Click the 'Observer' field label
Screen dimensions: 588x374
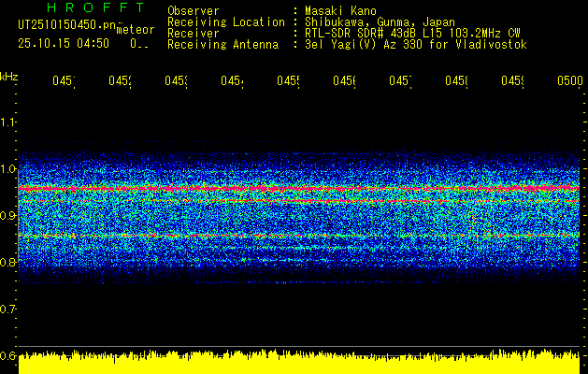tap(194, 11)
